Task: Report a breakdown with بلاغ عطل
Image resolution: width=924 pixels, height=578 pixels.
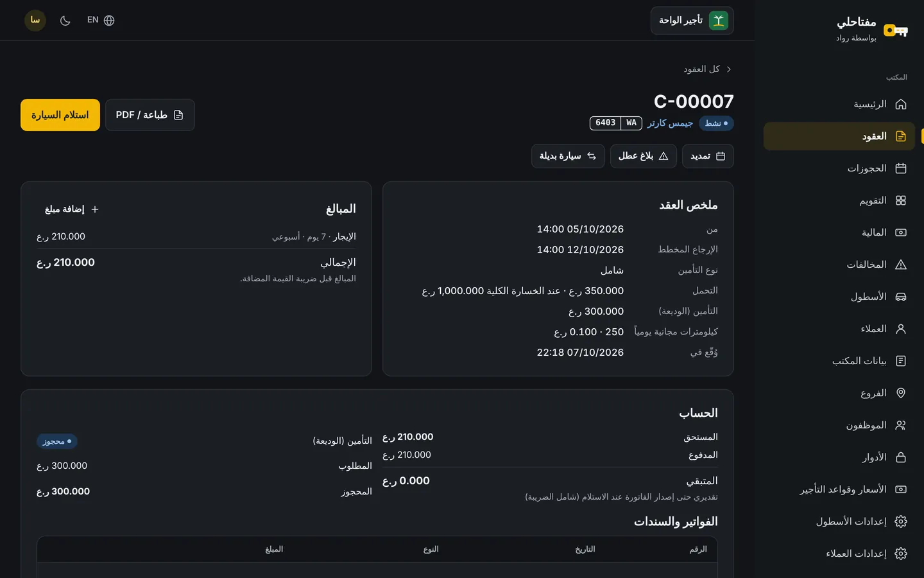Action: point(644,156)
